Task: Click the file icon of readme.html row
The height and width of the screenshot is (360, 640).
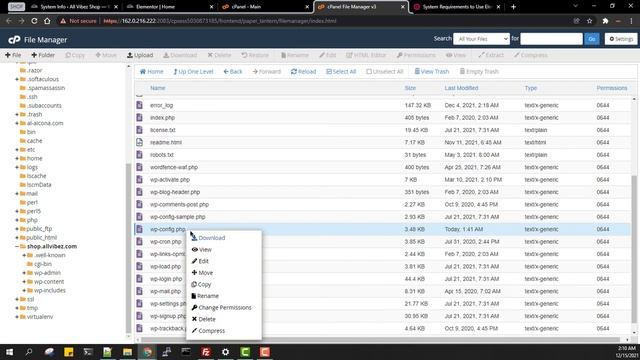Action: 140,142
